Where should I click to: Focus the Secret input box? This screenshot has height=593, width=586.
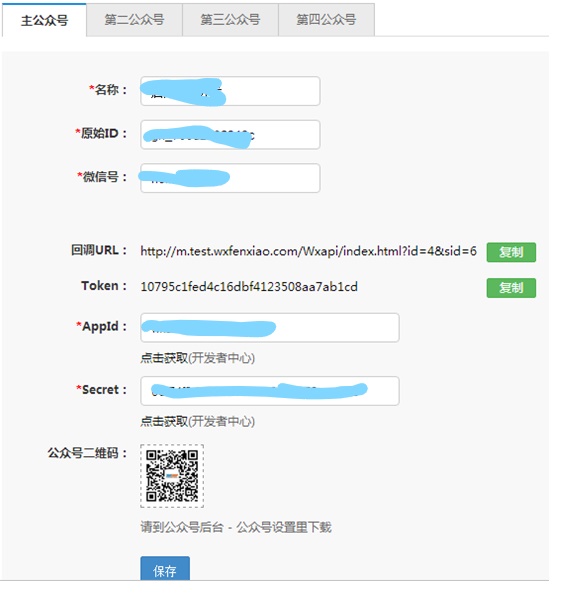click(270, 391)
